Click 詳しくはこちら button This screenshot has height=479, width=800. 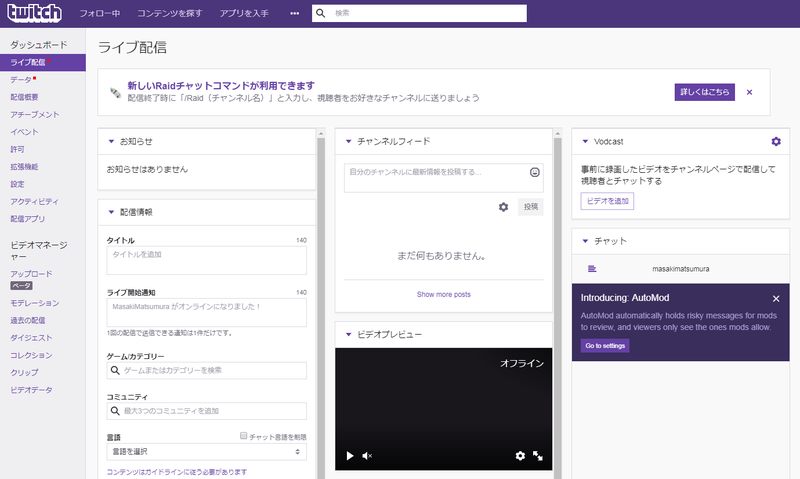(705, 92)
